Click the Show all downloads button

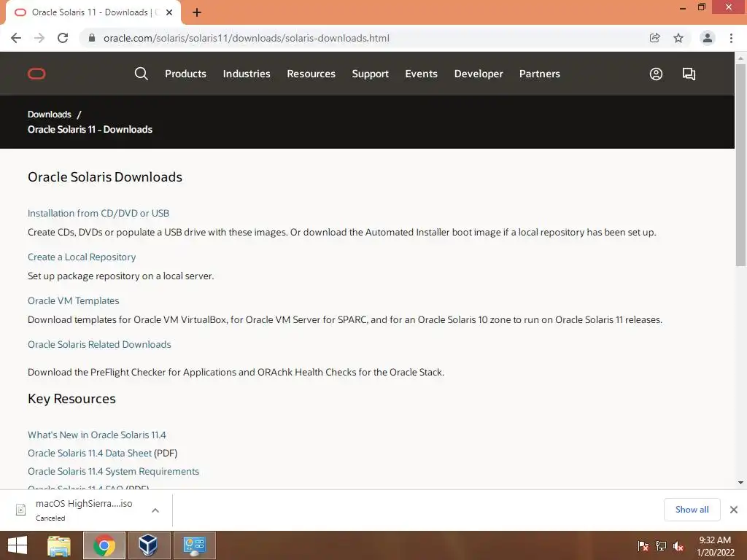tap(692, 510)
